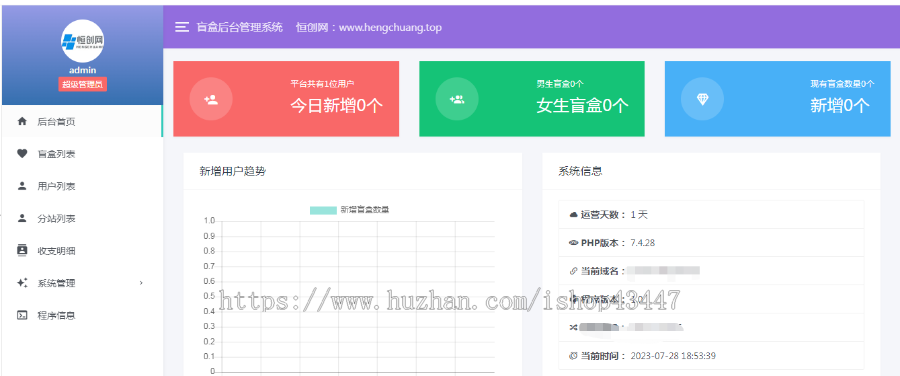Click the terminal icon beside 程序信息
This screenshot has width=900, height=376.
[x=22, y=315]
